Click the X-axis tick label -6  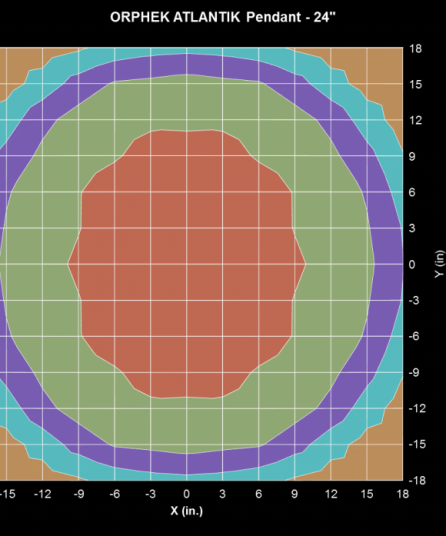[x=115, y=494]
